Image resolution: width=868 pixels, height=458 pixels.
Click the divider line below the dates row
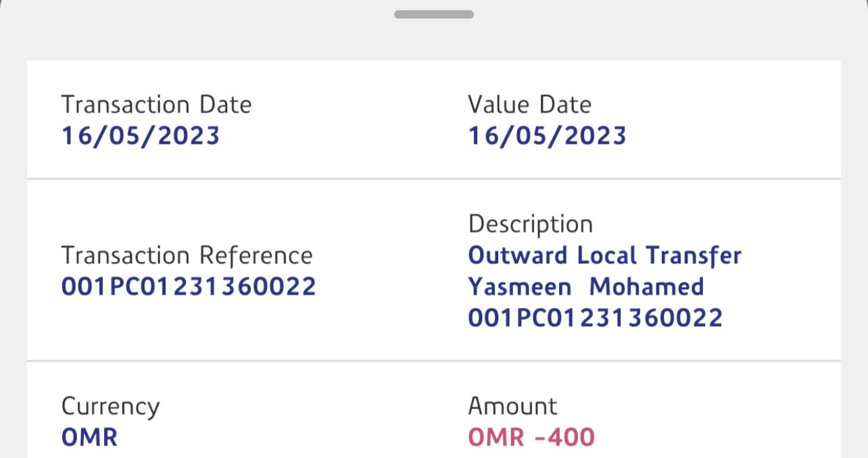click(x=433, y=179)
